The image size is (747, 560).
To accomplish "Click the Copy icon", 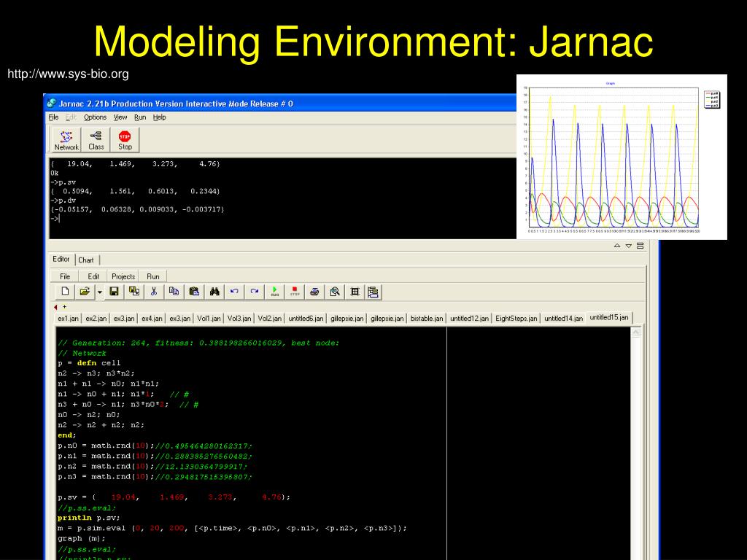I will 174,292.
